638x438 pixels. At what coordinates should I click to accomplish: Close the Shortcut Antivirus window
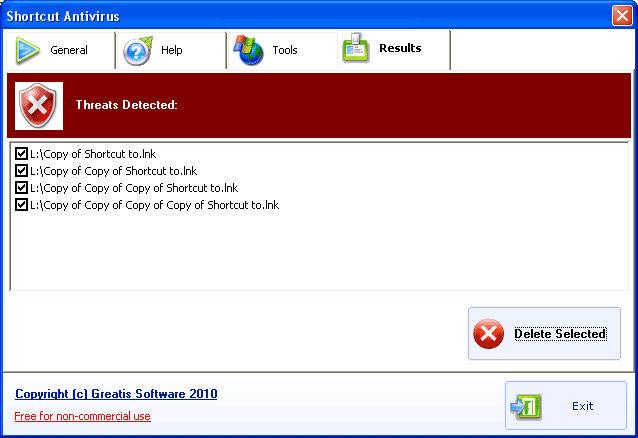coord(621,15)
